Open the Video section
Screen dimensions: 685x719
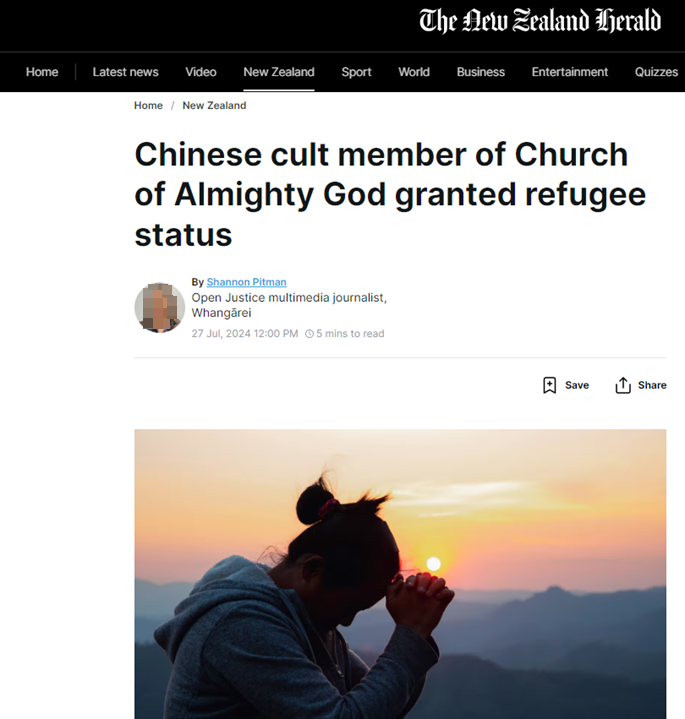(x=201, y=72)
